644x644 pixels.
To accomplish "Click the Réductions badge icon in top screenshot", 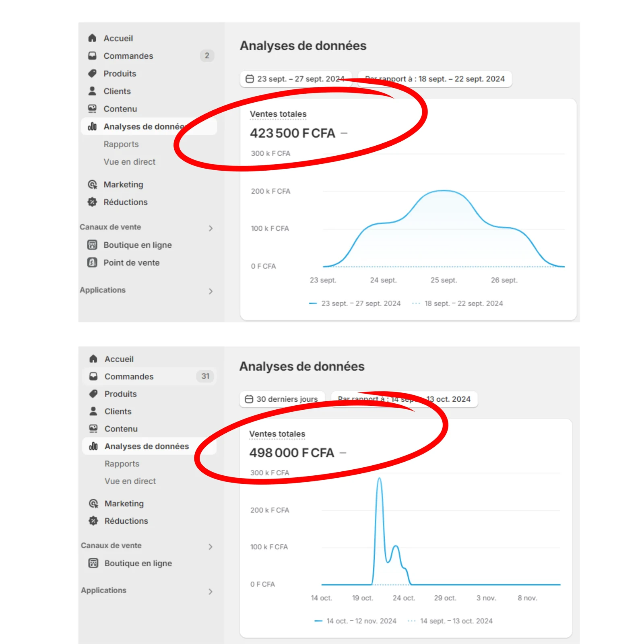I will click(x=92, y=202).
